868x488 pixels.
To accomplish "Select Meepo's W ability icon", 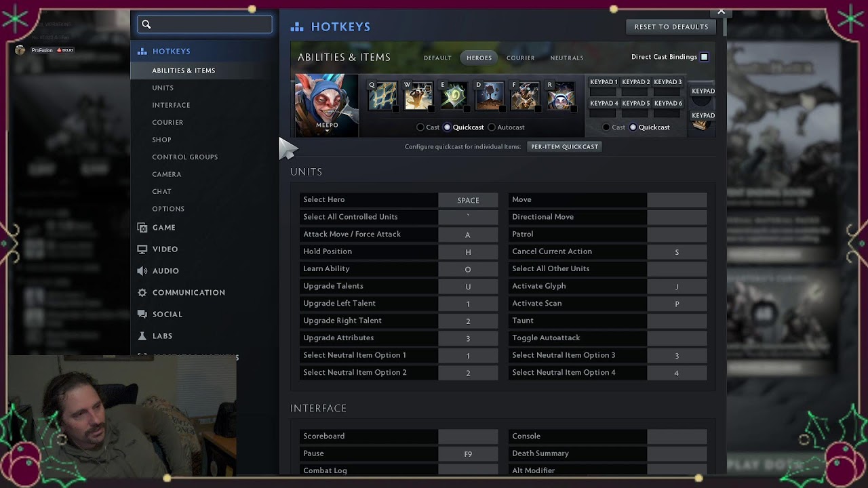I will click(418, 96).
